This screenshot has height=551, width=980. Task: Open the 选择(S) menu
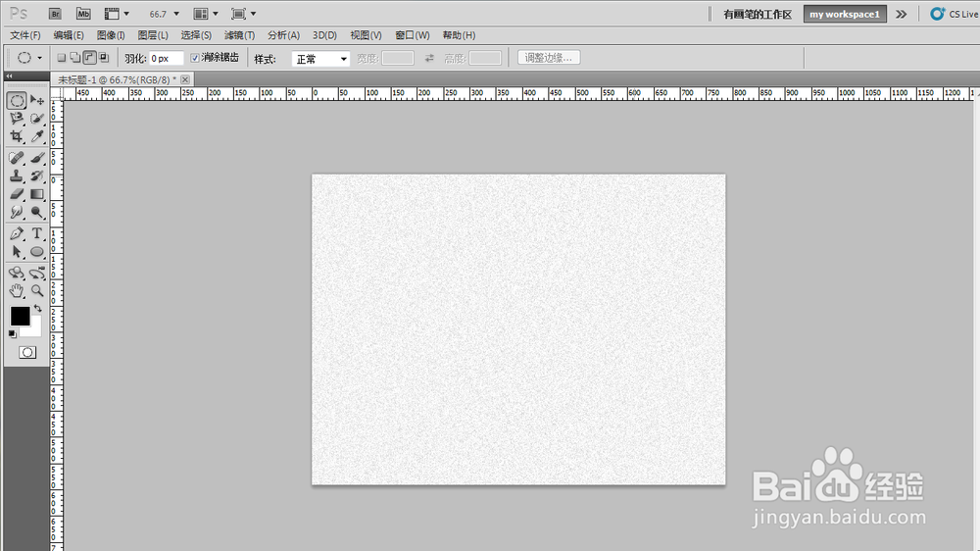[196, 35]
